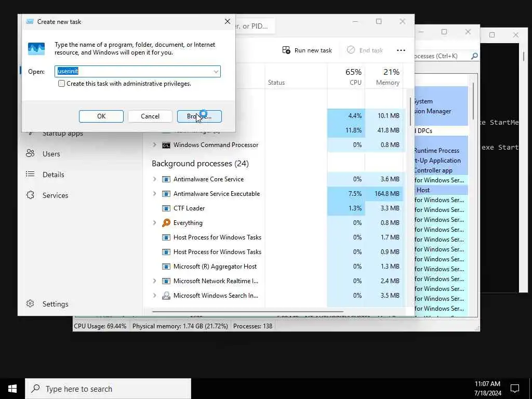Click the Antimalware Core Service icon
The image size is (532, 399).
(x=166, y=179)
